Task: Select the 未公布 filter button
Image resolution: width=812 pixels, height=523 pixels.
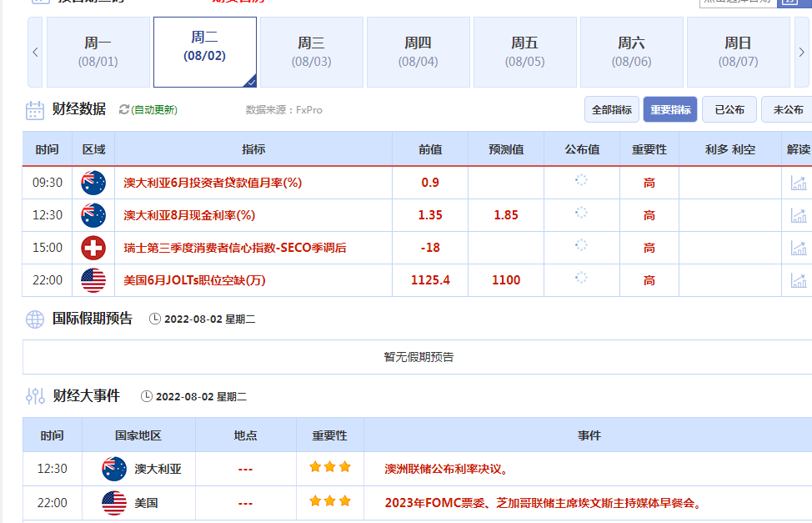Action: tap(787, 109)
